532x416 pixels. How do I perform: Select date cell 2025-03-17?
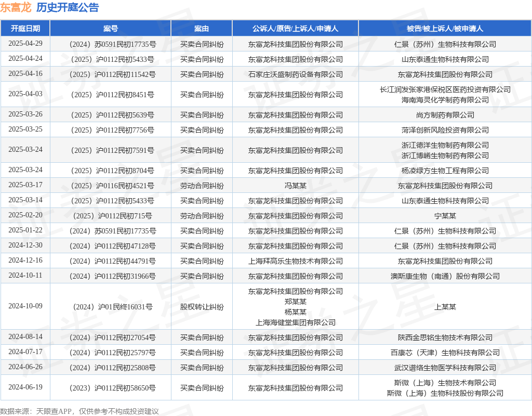25,185
